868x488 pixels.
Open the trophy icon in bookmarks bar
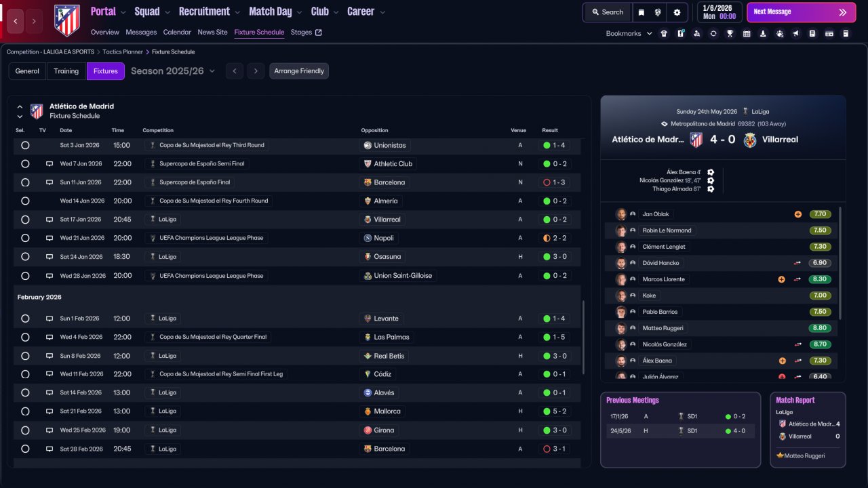point(730,33)
